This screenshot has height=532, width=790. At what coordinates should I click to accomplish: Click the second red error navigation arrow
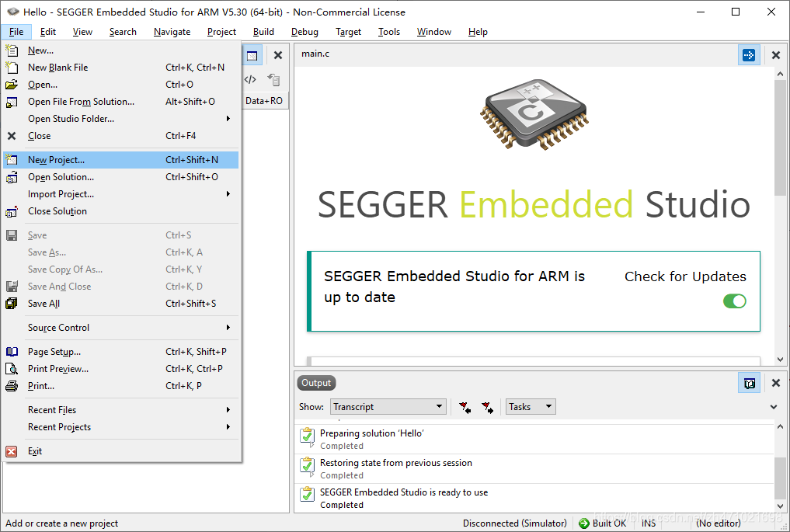487,407
